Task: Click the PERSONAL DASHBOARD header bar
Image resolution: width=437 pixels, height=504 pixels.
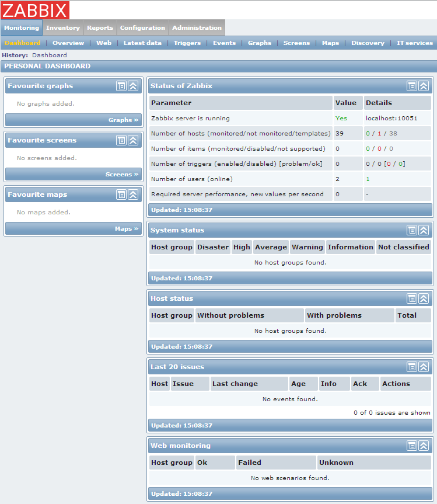Action: [x=219, y=66]
